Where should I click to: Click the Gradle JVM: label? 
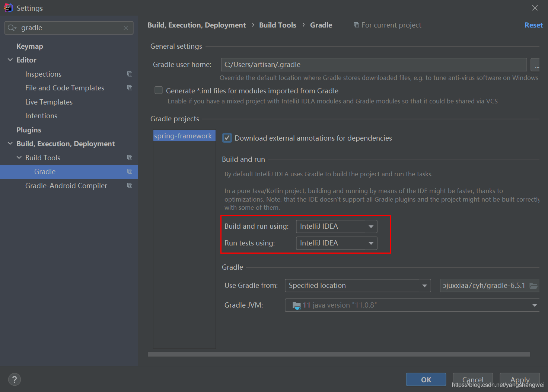pyautogui.click(x=243, y=305)
